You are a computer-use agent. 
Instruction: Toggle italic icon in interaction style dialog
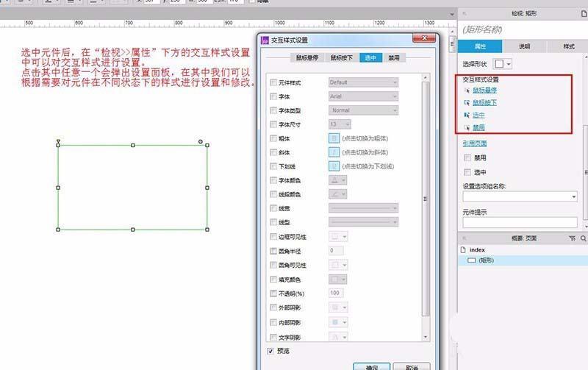point(334,152)
